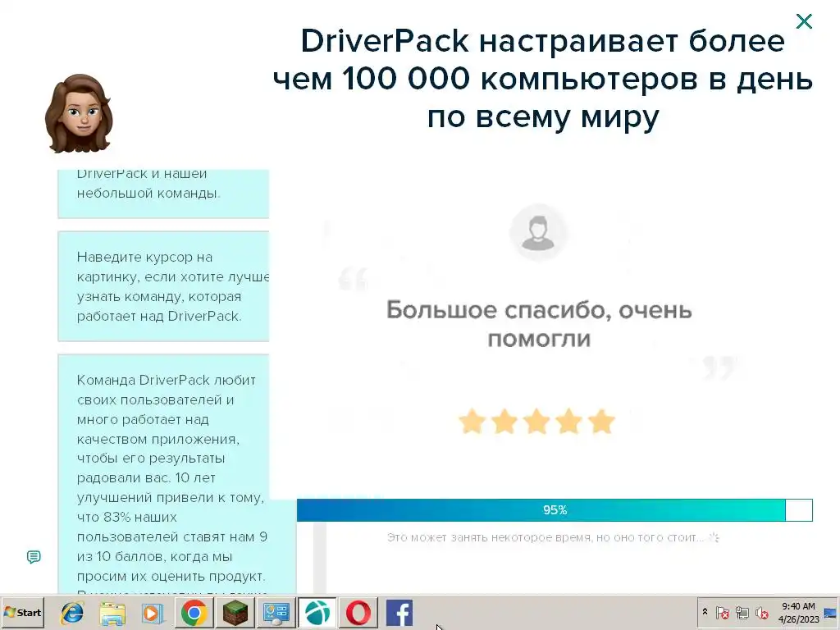Click the muted volume tray icon
This screenshot has height=630, width=840.
(761, 612)
